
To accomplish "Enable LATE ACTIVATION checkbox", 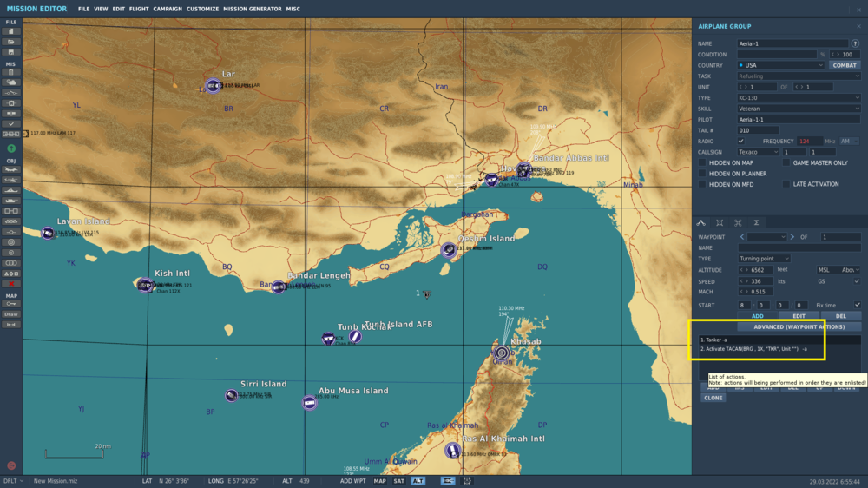I will pos(786,184).
